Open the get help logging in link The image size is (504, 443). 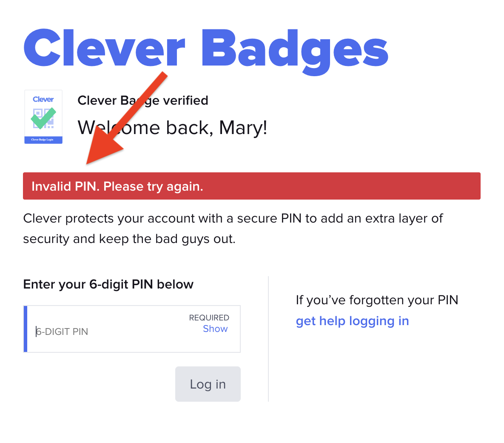352,320
